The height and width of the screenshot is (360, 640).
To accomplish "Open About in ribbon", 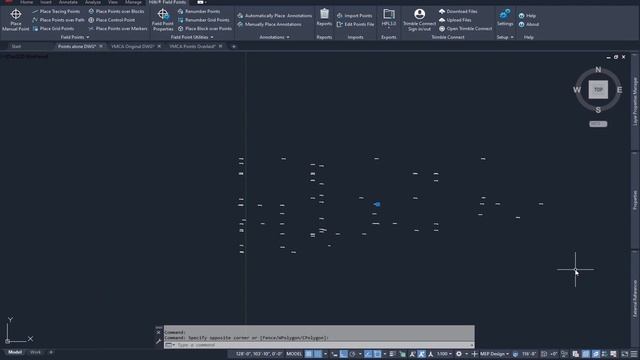I will tap(529, 24).
